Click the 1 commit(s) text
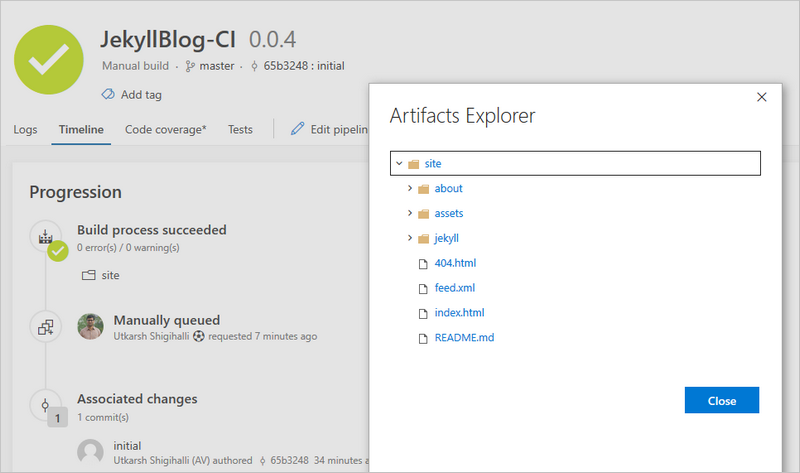The image size is (800, 473). pos(103,417)
